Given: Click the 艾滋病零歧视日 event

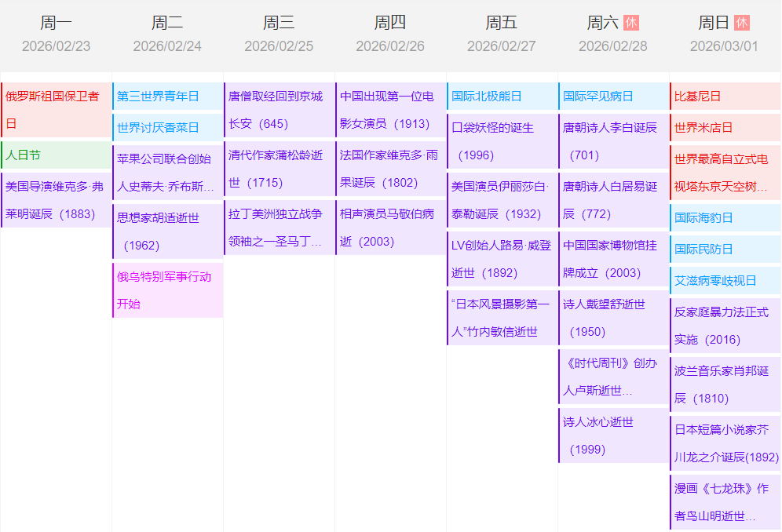Looking at the screenshot, I should tap(725, 280).
